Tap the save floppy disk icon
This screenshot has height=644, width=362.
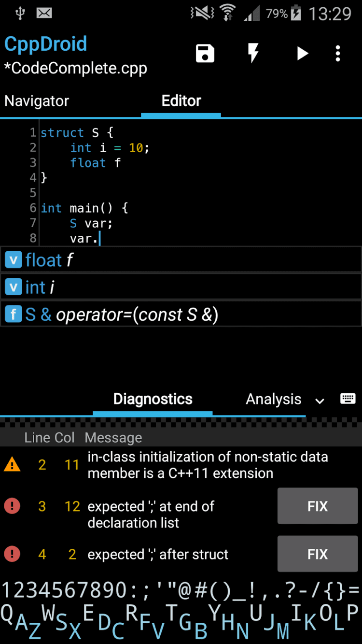pyautogui.click(x=205, y=53)
